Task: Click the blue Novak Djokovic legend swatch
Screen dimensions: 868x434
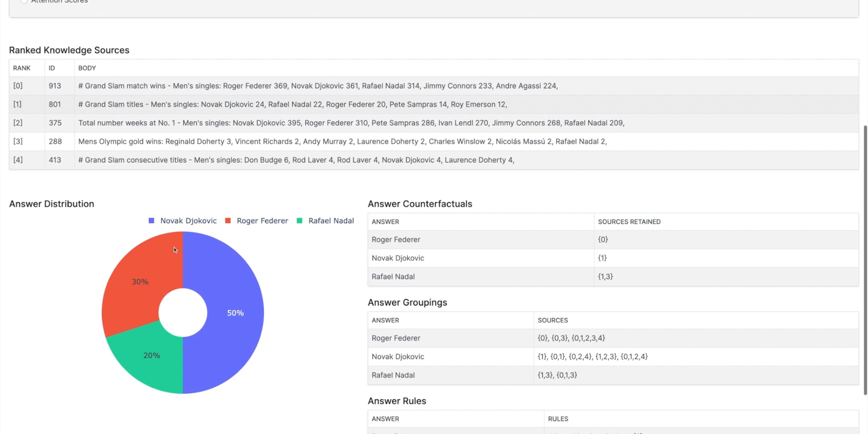Action: click(152, 221)
